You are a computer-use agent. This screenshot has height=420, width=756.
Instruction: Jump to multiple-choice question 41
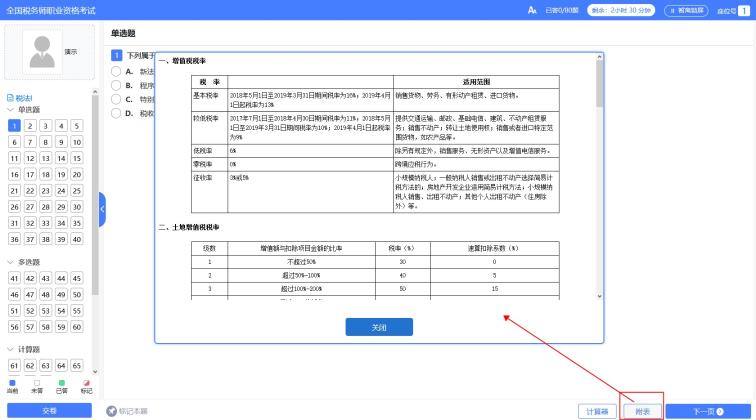tap(14, 278)
